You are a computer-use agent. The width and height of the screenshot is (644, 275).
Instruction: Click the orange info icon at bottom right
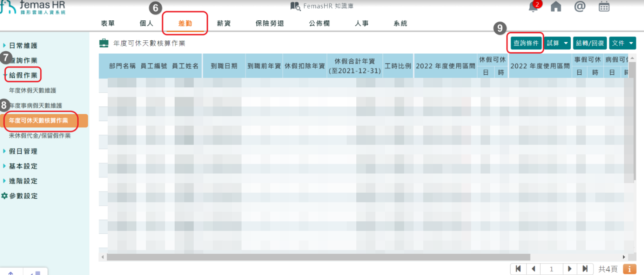coord(630,269)
